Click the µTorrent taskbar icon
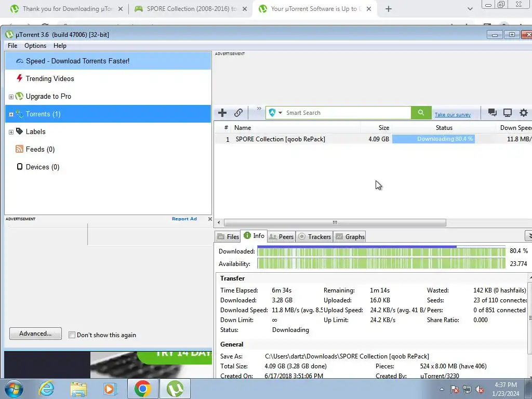This screenshot has height=399, width=532. [x=175, y=389]
